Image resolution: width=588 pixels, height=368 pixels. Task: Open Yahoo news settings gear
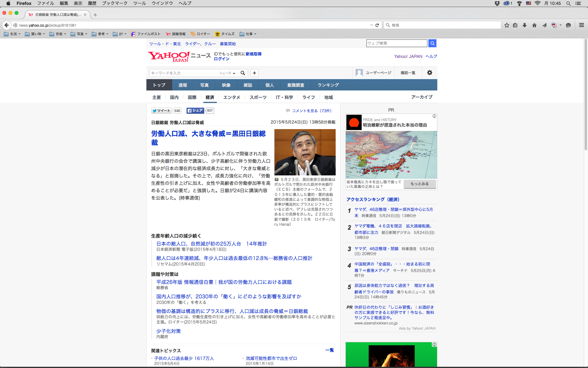tap(430, 73)
